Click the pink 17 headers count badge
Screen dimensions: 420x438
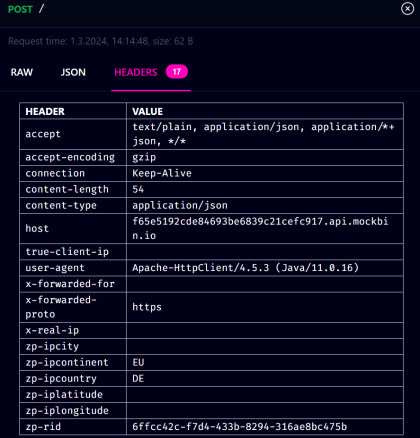(177, 72)
